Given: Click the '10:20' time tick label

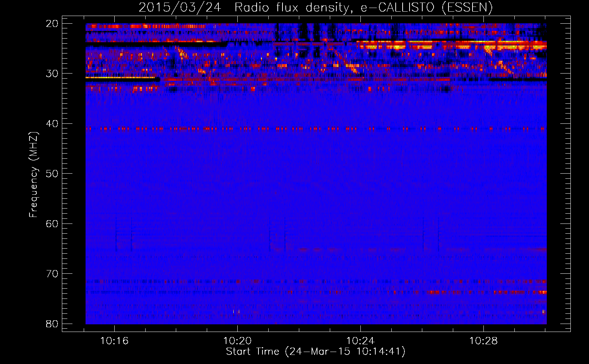Looking at the screenshot, I should click(x=237, y=341).
